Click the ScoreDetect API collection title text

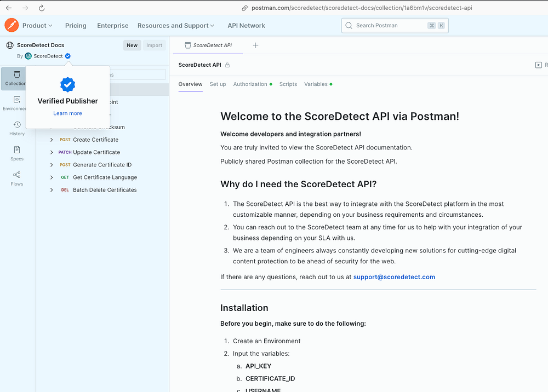coord(199,65)
